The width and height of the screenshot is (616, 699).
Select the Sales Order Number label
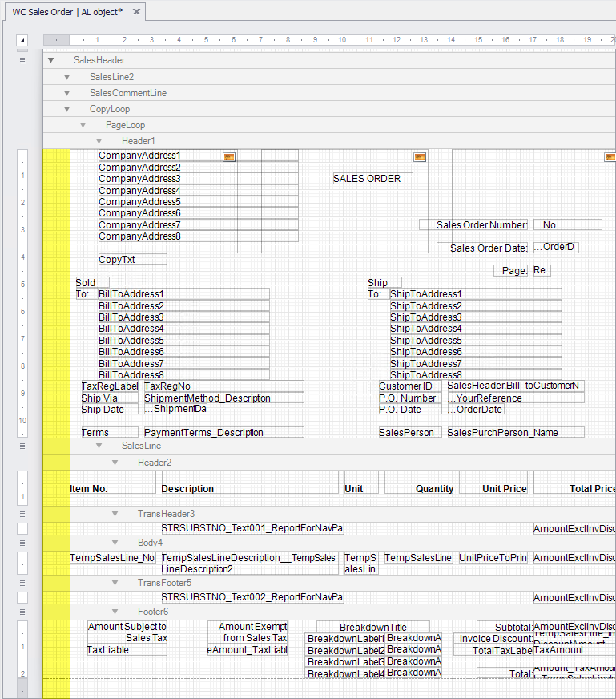(473, 224)
